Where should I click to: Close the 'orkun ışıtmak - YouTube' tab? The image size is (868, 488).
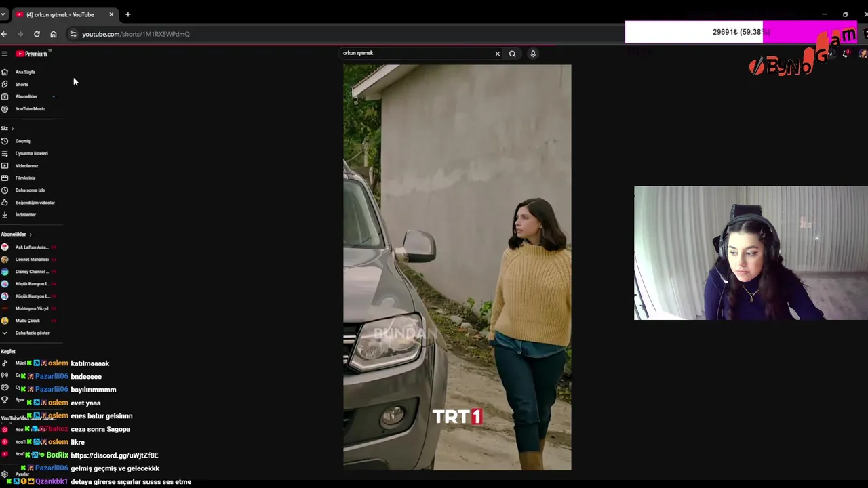tap(111, 14)
